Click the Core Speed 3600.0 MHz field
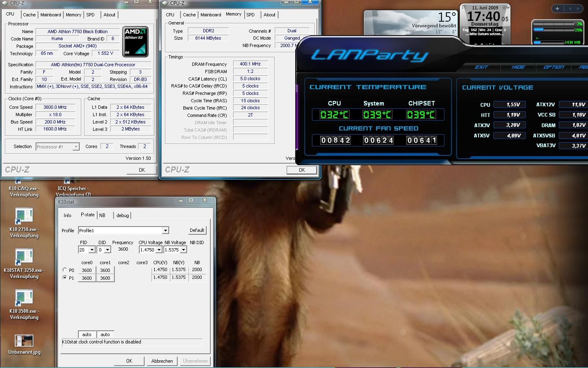The width and height of the screenshot is (588, 368). (x=55, y=107)
